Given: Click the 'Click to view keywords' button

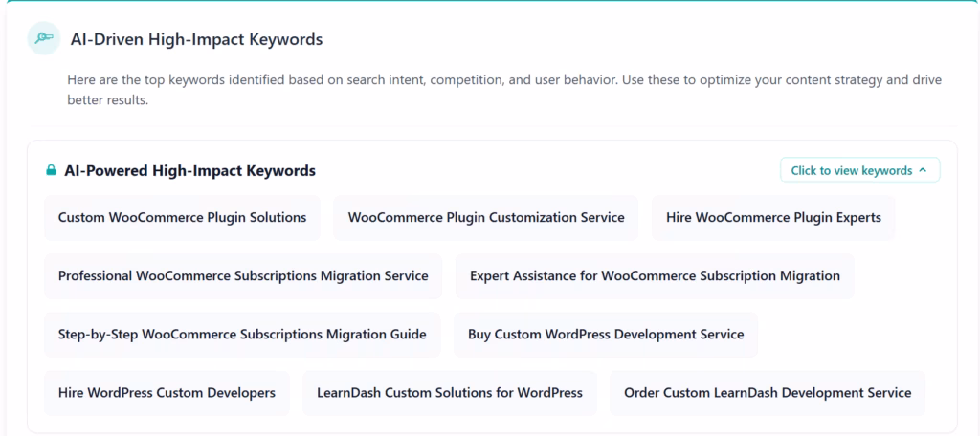Looking at the screenshot, I should [x=860, y=170].
